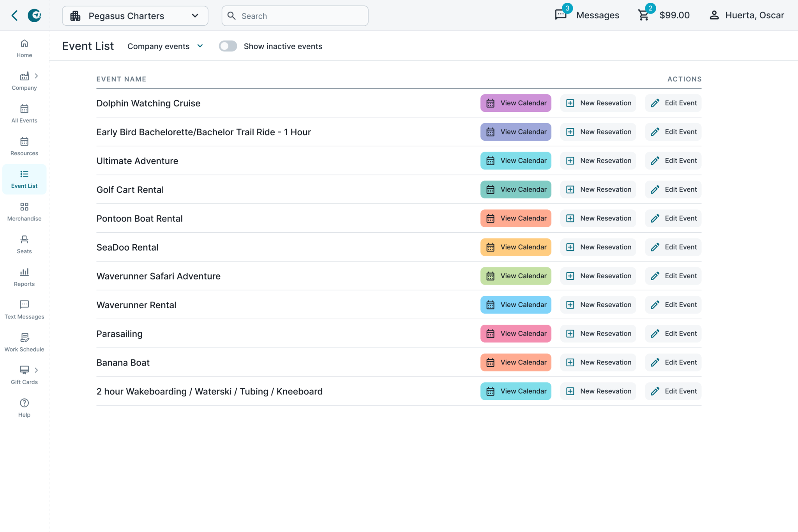Open the Work Schedule sidebar icon
The width and height of the screenshot is (798, 532).
[24, 341]
